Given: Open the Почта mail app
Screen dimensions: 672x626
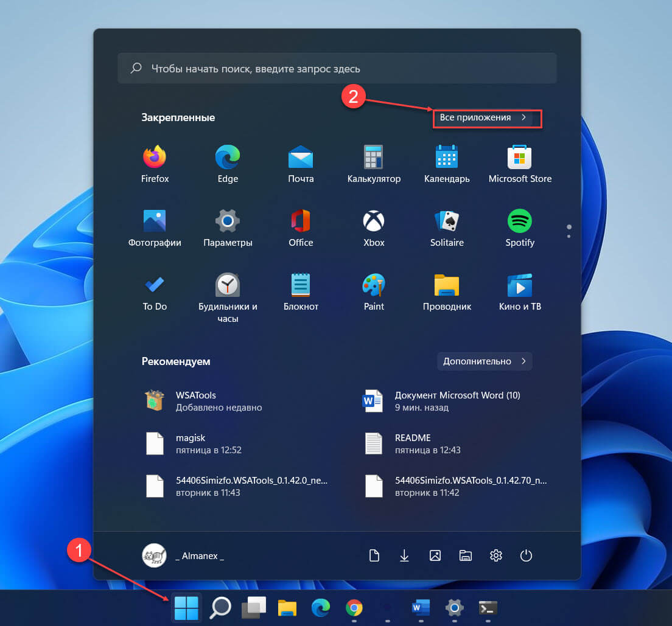Looking at the screenshot, I should [301, 164].
